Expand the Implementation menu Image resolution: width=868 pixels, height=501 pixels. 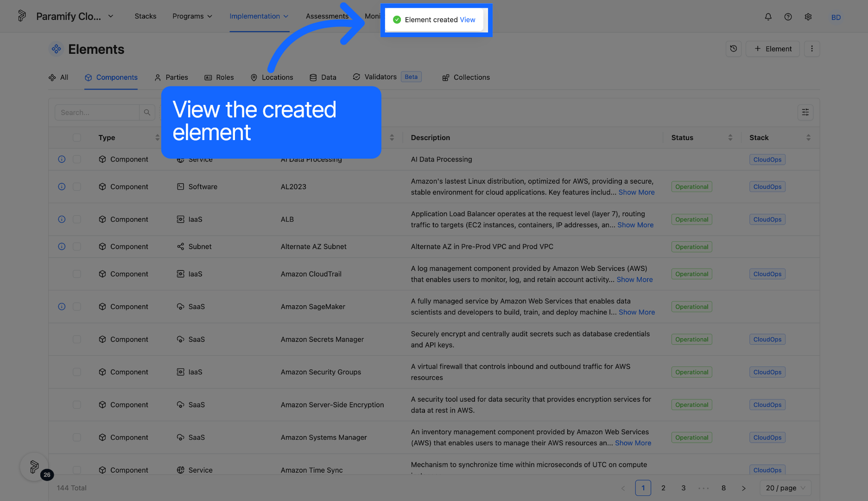pos(259,16)
